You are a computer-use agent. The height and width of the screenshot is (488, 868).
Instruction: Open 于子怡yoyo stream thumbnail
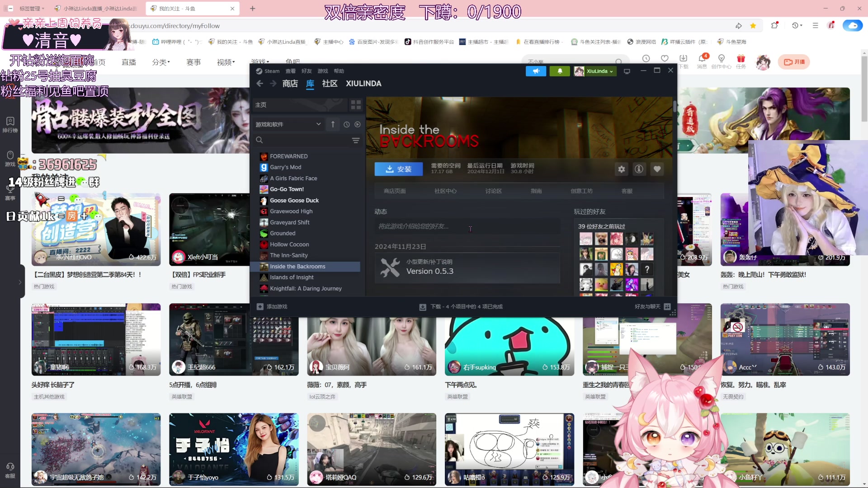tap(234, 449)
